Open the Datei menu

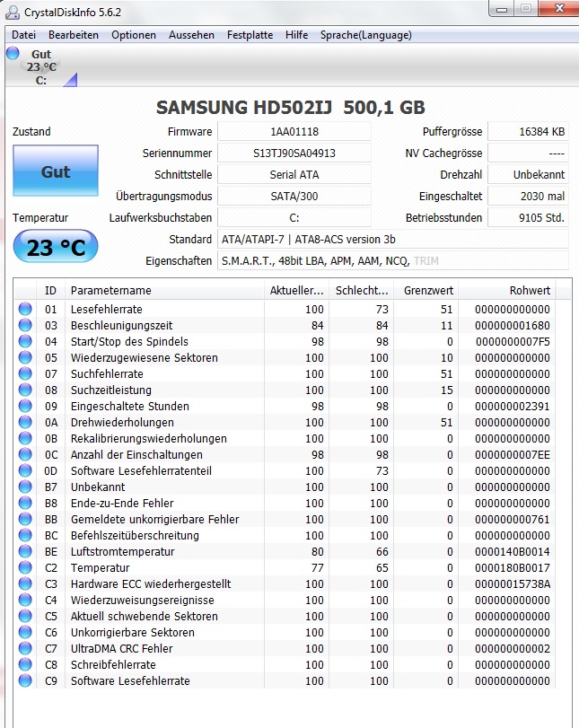pos(23,35)
